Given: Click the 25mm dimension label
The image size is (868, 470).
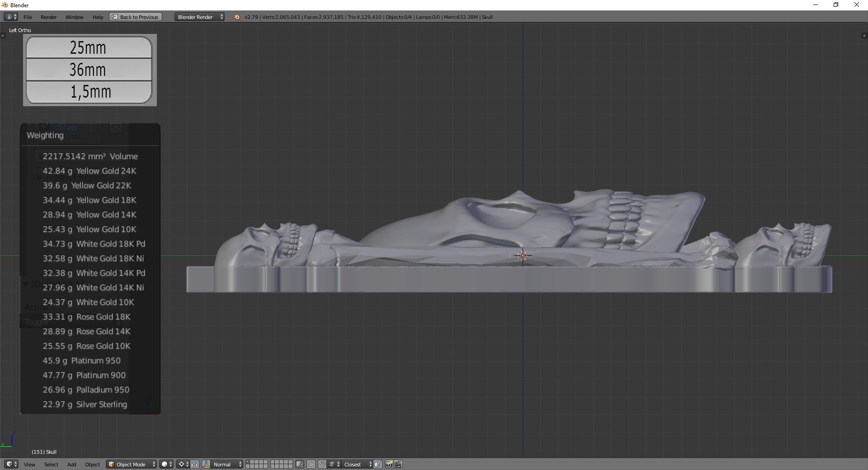Looking at the screenshot, I should [x=89, y=47].
